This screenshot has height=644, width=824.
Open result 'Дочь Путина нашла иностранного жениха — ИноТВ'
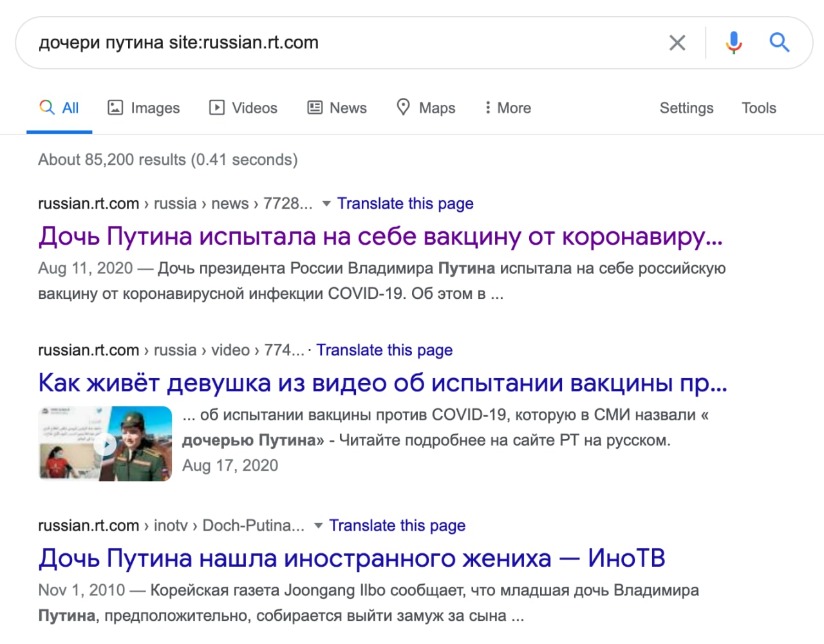point(351,558)
